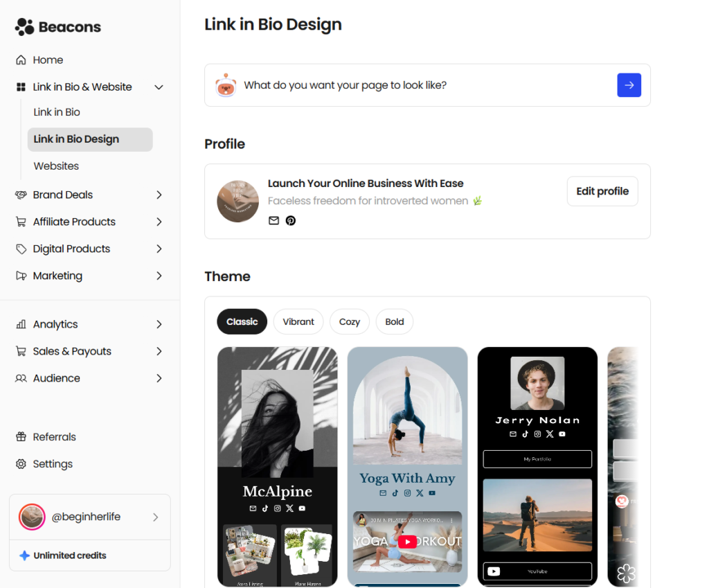The width and height of the screenshot is (709, 588).
Task: Select the Bold theme filter
Action: pyautogui.click(x=395, y=321)
